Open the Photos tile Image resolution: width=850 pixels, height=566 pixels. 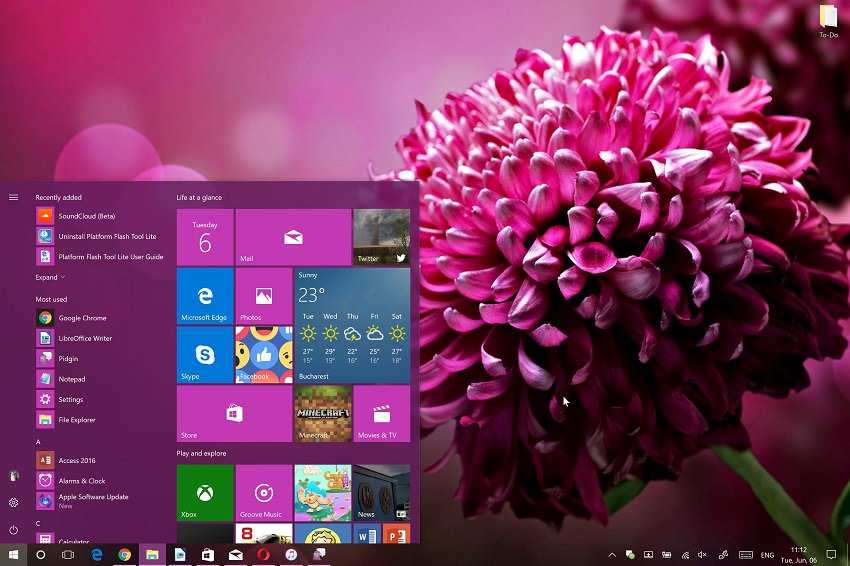pos(264,296)
